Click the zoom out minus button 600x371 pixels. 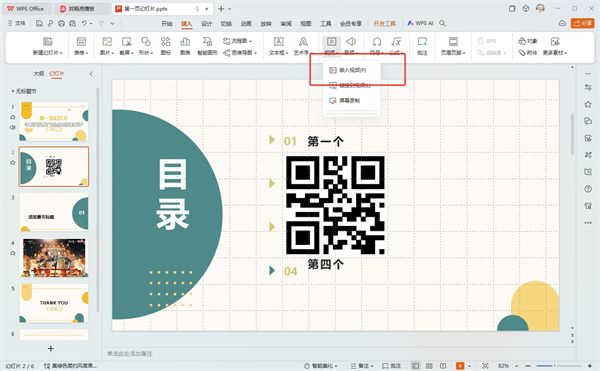point(528,366)
